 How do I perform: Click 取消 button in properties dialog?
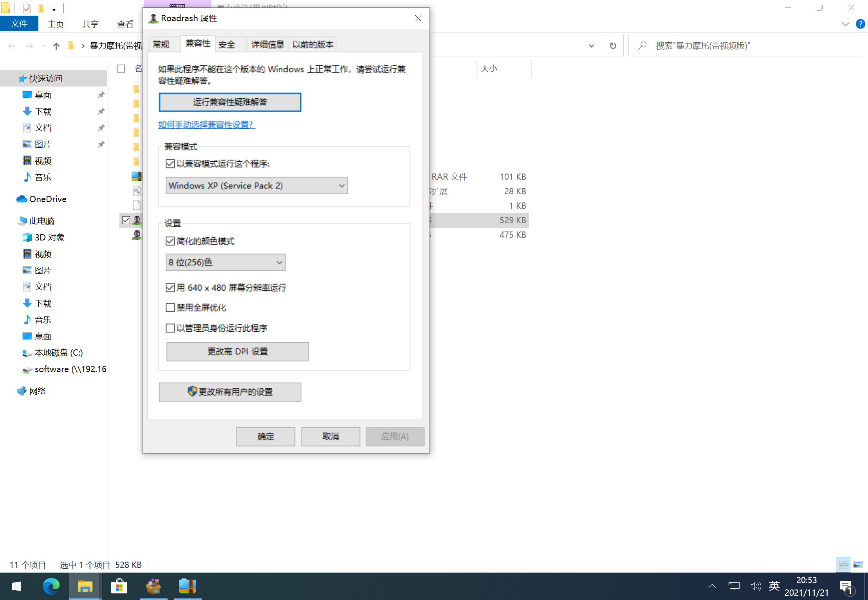coord(330,436)
